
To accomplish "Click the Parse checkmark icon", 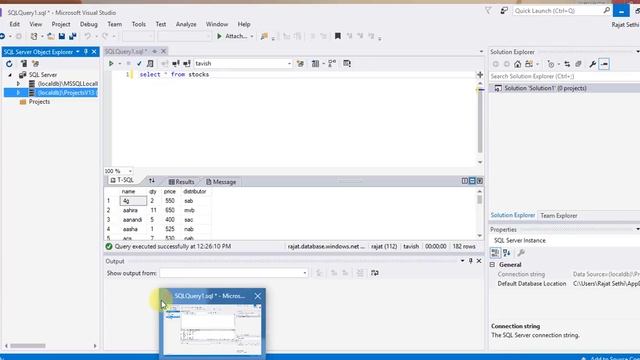I will coord(139,64).
